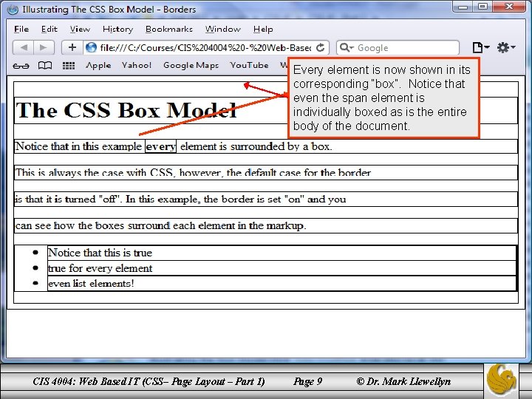
Task: Open the Yahoo! bookmark link
Action: [137, 65]
